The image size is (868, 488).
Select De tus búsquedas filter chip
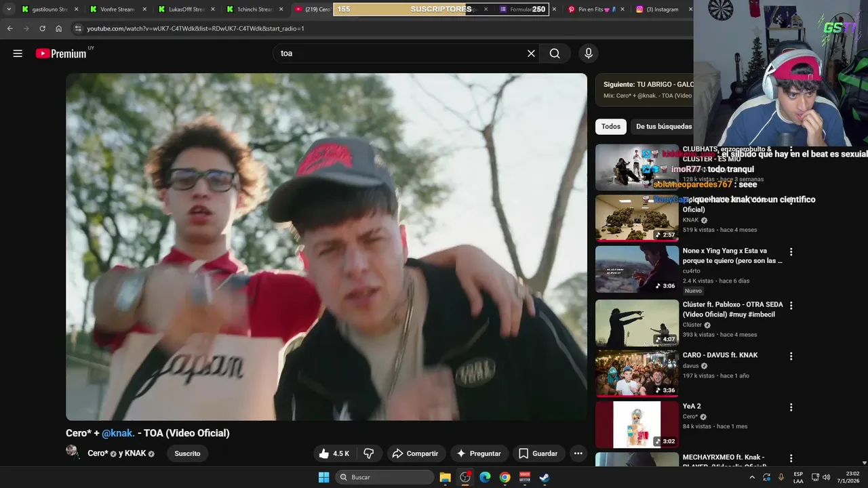[x=663, y=127]
